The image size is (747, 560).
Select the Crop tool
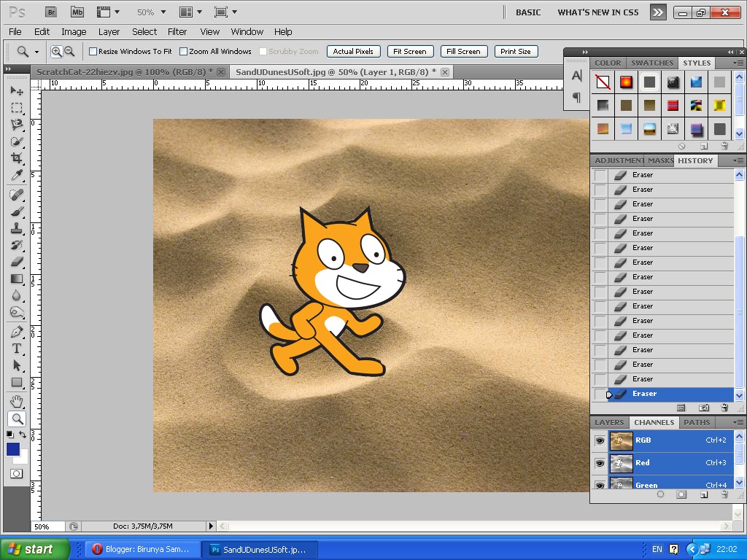pos(17,158)
